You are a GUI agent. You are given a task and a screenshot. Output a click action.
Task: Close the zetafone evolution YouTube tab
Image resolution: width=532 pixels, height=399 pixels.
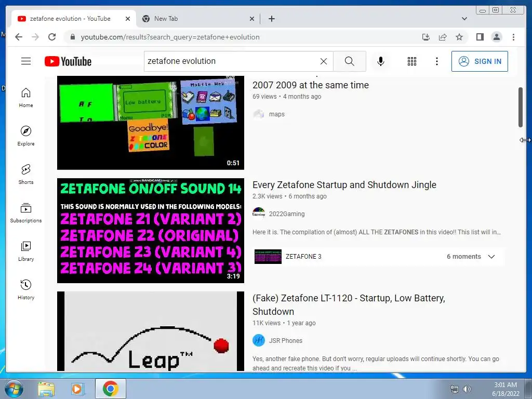(128, 19)
